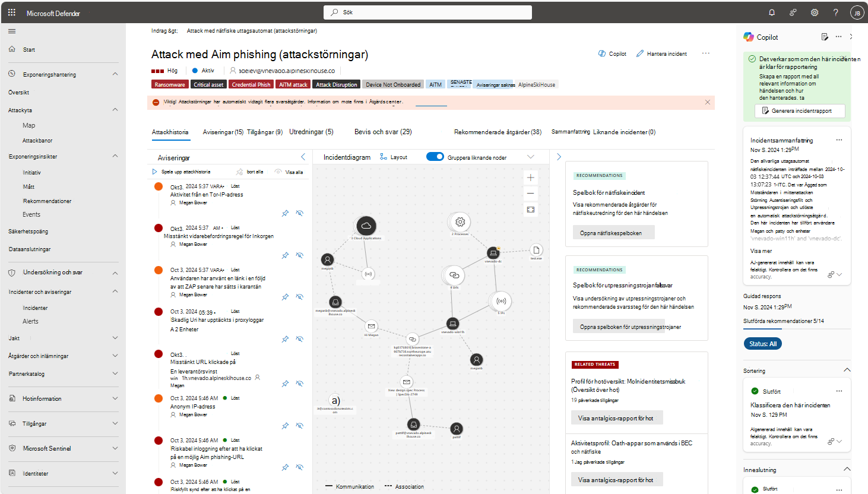This screenshot has width=868, height=494.
Task: Open Incidentsammanfattning card more options
Action: click(839, 140)
